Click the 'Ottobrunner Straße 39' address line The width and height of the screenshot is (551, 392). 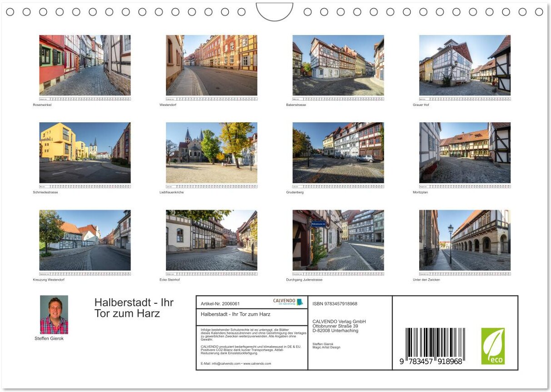[335, 326]
